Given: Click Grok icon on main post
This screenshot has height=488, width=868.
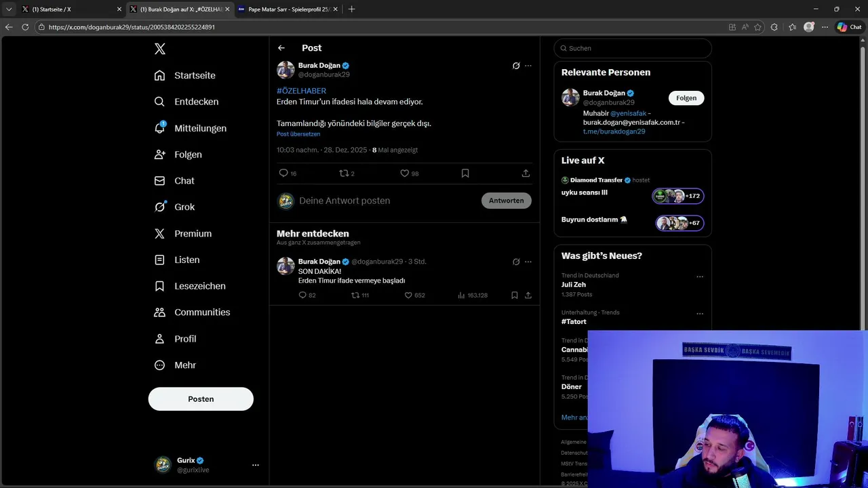Looking at the screenshot, I should [x=516, y=66].
